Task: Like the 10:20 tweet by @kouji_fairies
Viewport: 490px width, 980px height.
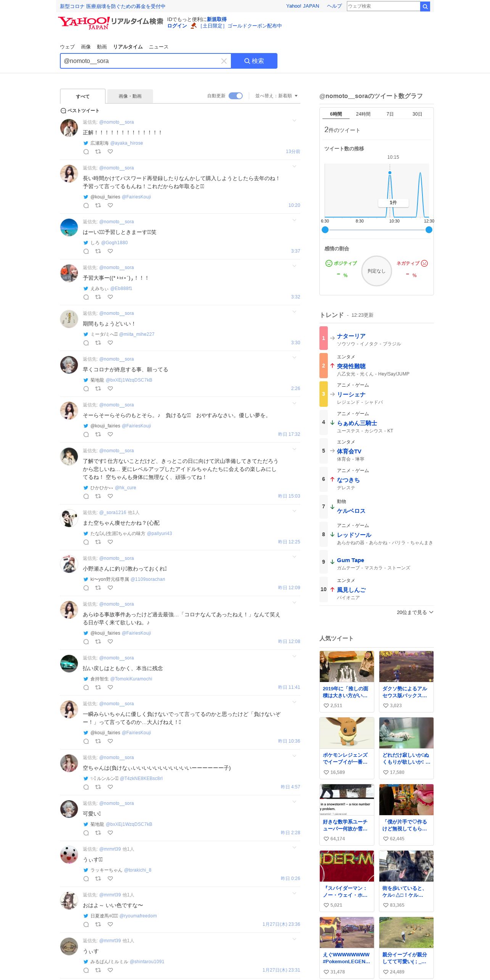Action: coord(110,205)
